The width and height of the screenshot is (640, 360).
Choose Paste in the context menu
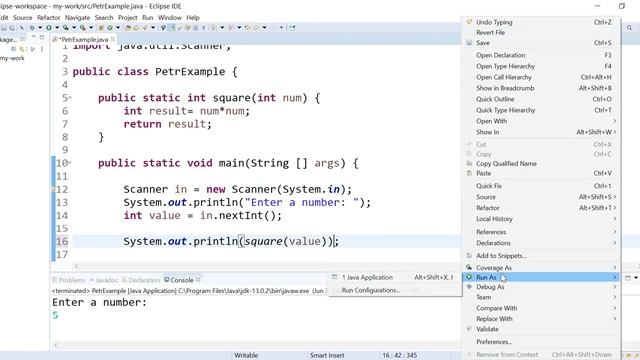tap(542, 173)
